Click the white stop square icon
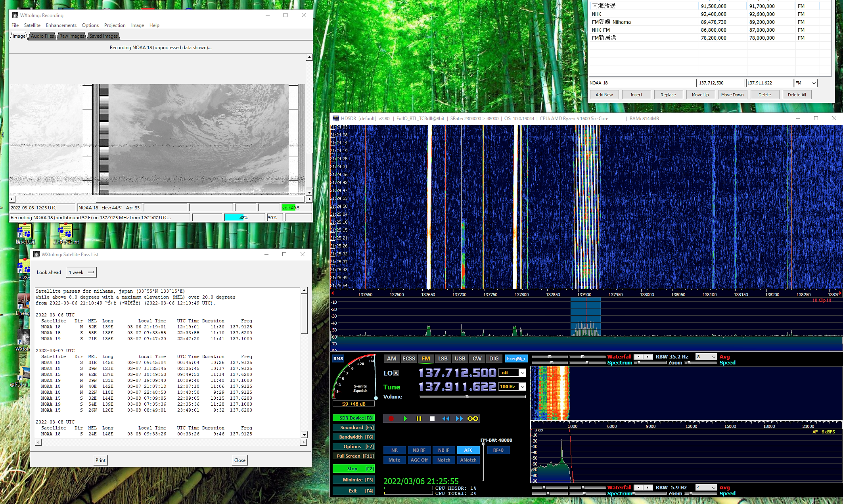Image resolution: width=843 pixels, height=504 pixels. (x=433, y=418)
